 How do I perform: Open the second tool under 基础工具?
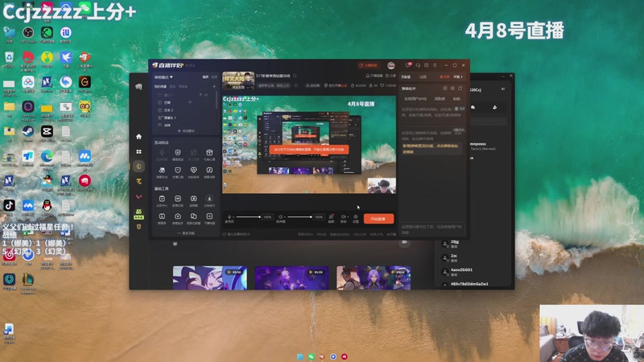178,200
